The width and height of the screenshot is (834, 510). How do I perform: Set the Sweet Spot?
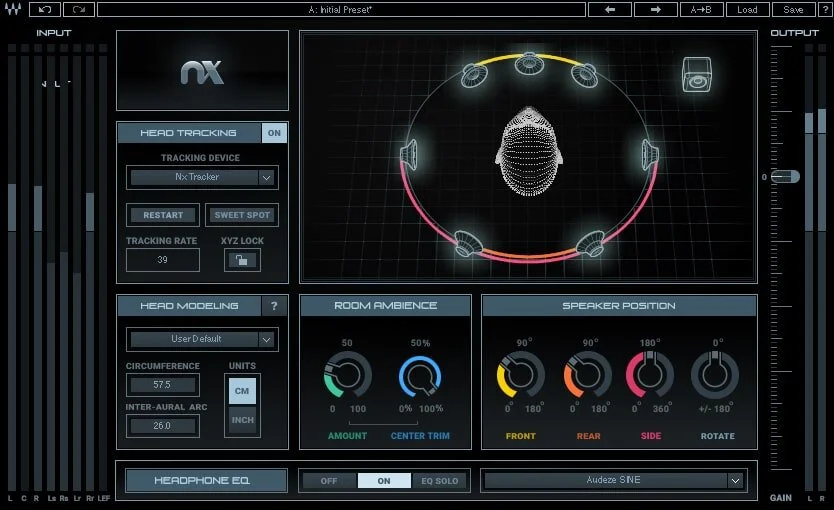(242, 215)
